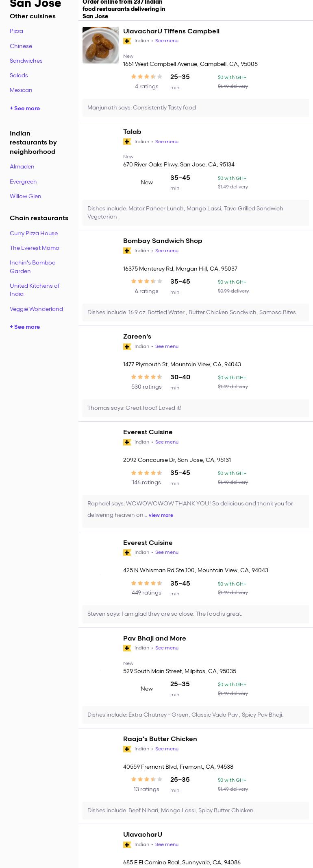Click GH+ badge icon beside UlavacharU Tiffens Campbell
313x868 pixels.
(127, 41)
